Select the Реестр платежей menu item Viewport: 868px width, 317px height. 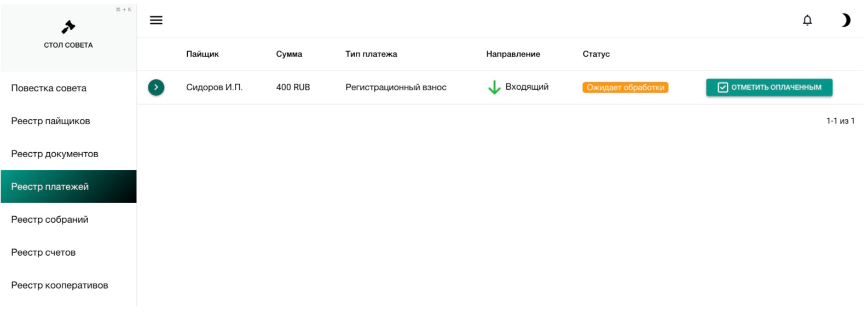[x=50, y=187]
